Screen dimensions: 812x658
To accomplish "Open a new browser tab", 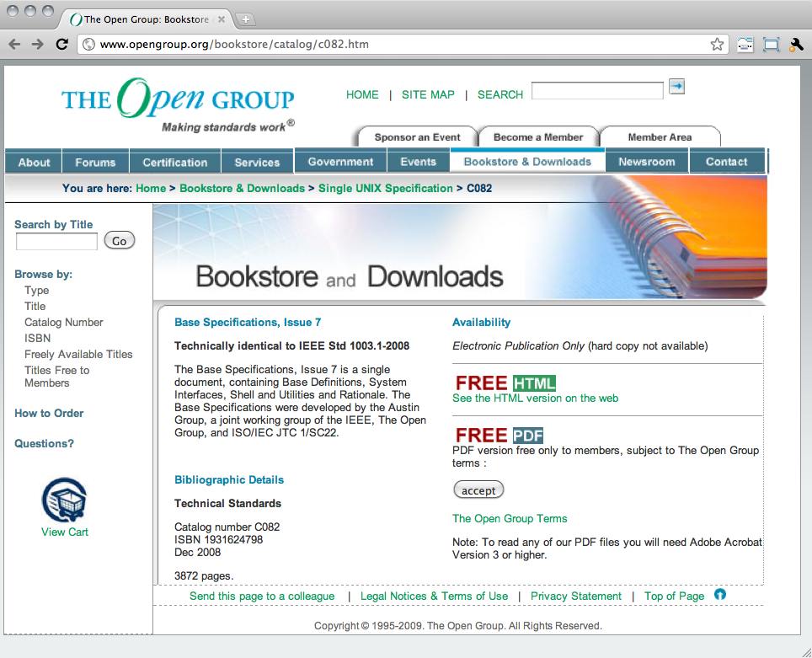I will point(245,19).
